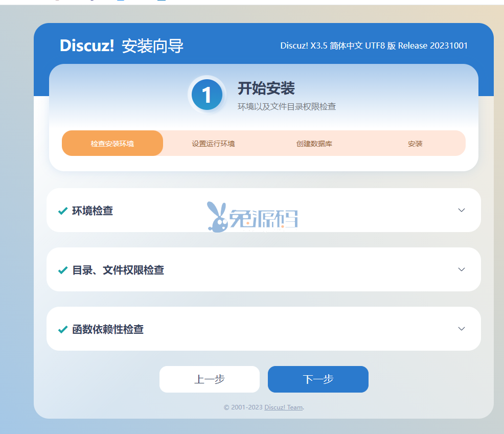Click the 目录、文件权限检查 section title
This screenshot has width=504, height=434.
pos(118,270)
